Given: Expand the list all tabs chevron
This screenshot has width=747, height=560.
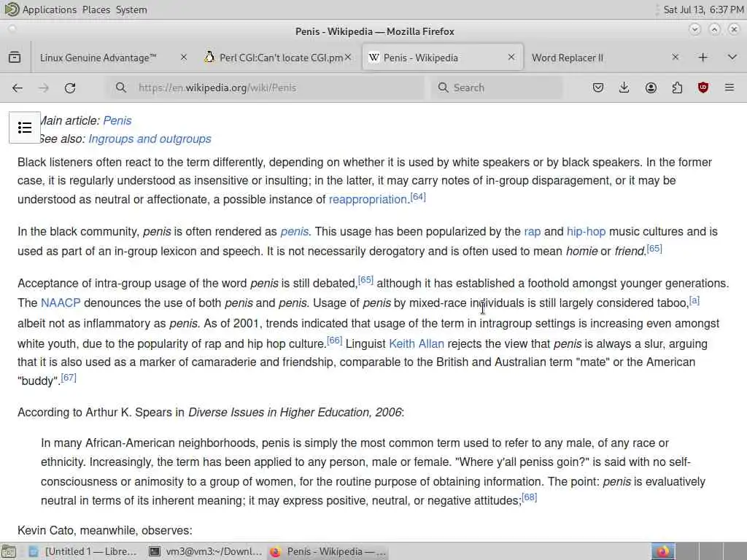Looking at the screenshot, I should coord(732,58).
